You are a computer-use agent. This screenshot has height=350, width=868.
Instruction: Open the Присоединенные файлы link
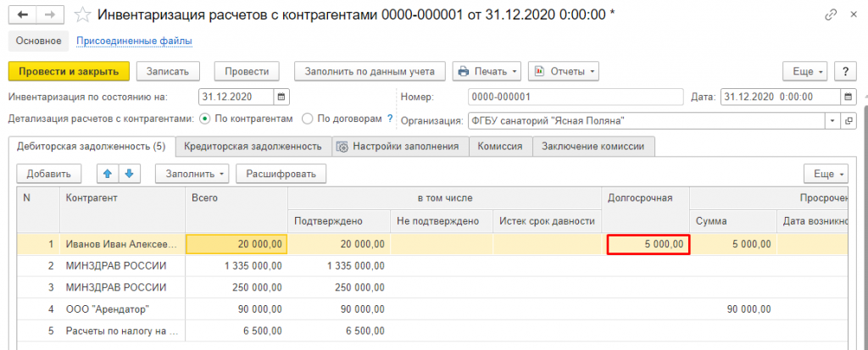point(134,41)
